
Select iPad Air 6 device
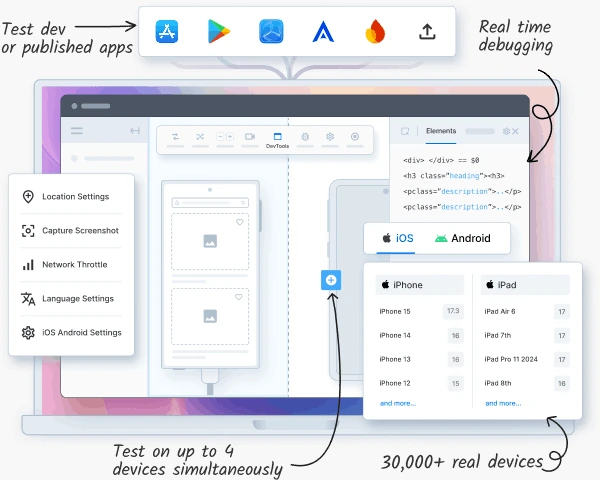tap(527, 312)
